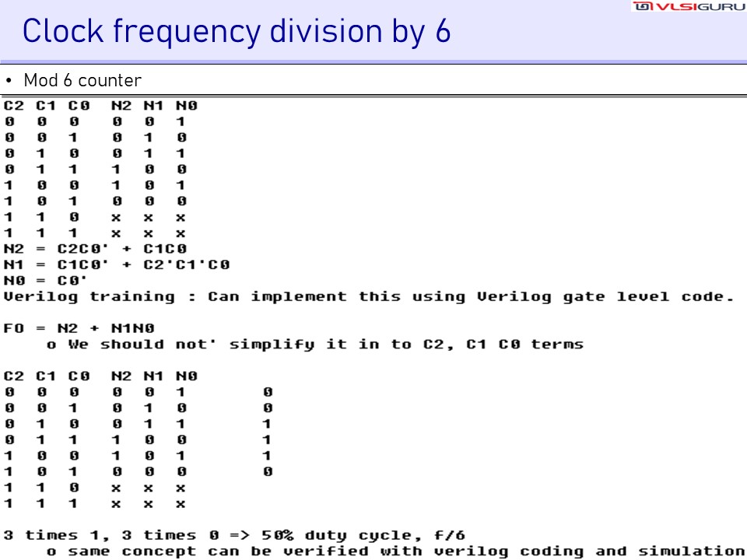The width and height of the screenshot is (747, 560).
Task: Click the We should not simplify note
Action: tap(315, 345)
